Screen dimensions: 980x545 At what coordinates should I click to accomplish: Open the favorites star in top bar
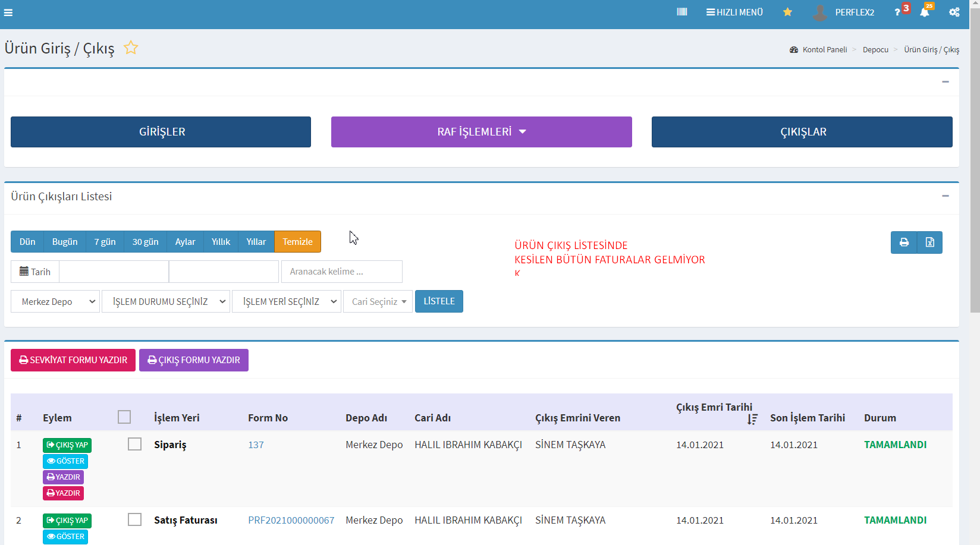[x=787, y=12]
